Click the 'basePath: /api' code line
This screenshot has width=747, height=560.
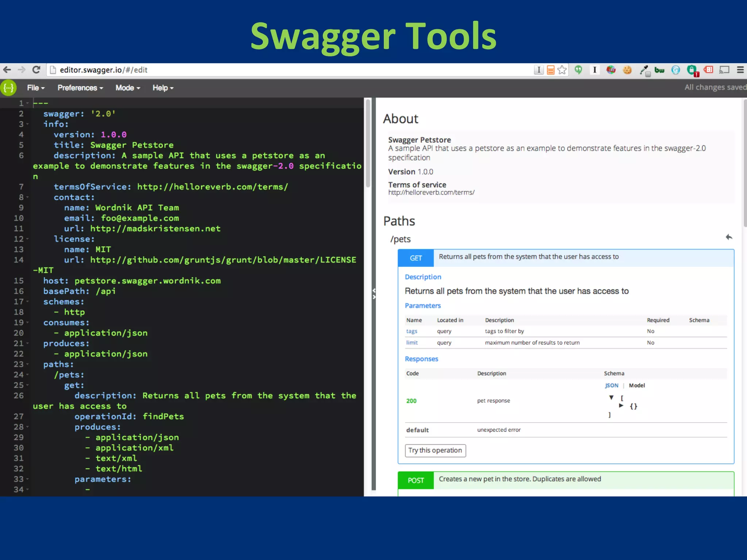click(80, 291)
